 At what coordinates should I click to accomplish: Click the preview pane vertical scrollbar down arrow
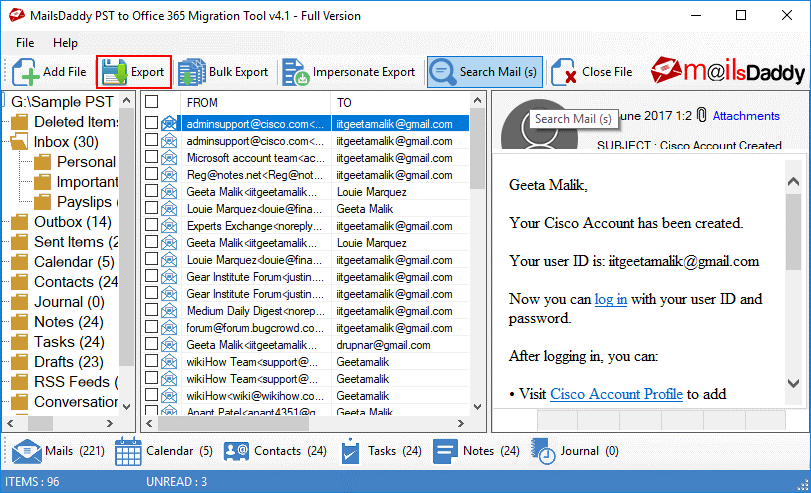tap(793, 382)
